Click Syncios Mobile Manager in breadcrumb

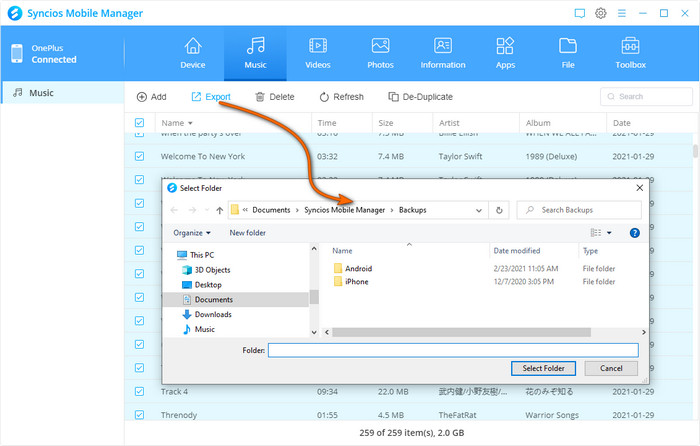click(344, 210)
